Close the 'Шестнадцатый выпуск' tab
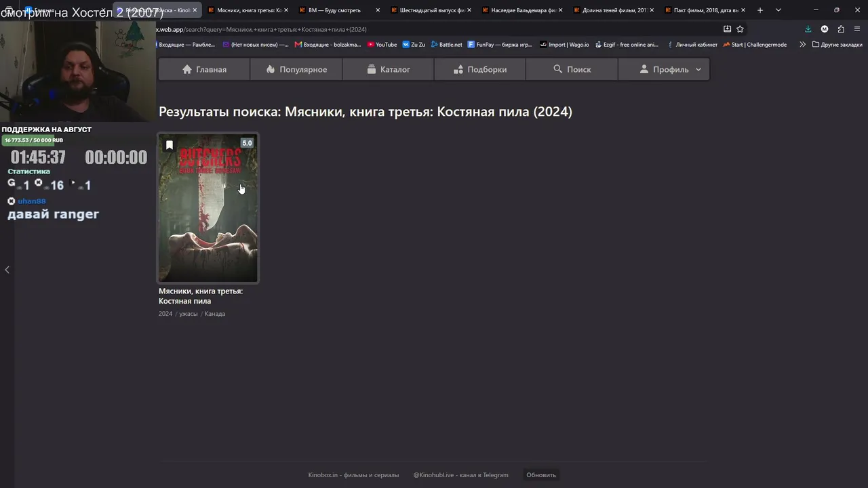 pyautogui.click(x=469, y=10)
